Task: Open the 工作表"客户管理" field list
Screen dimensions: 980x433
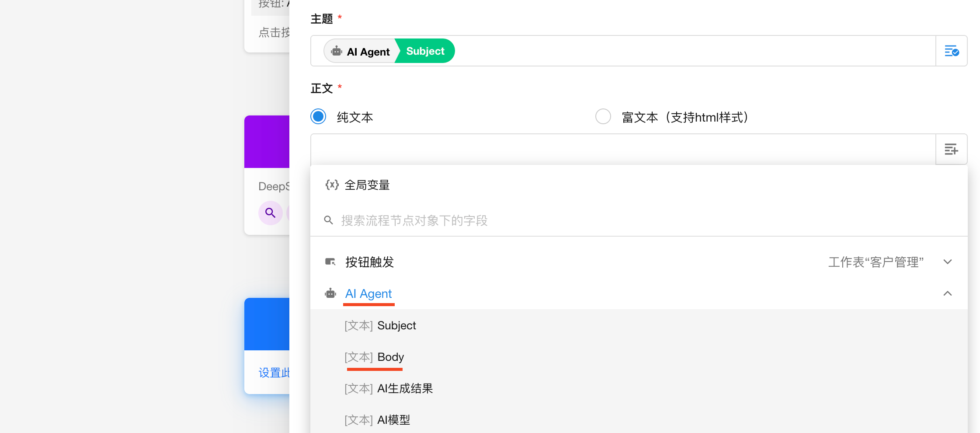Action: click(x=876, y=262)
